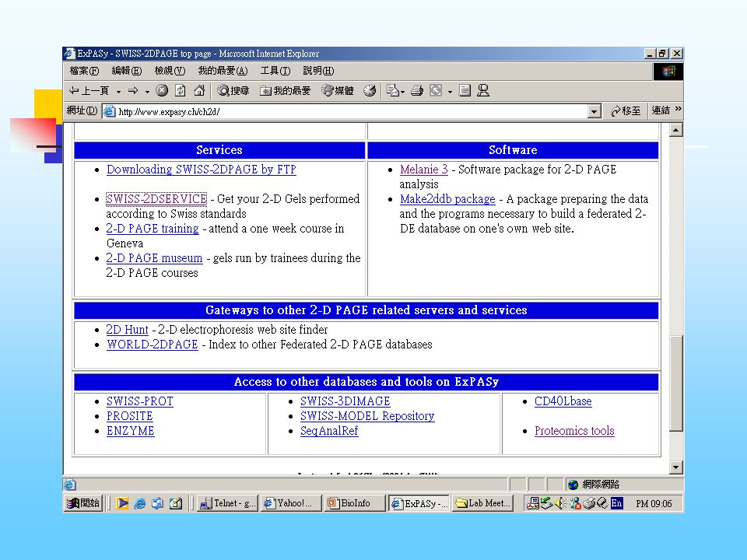This screenshot has width=747, height=560.
Task: Switch to Telnet taskbar window
Action: (x=228, y=503)
